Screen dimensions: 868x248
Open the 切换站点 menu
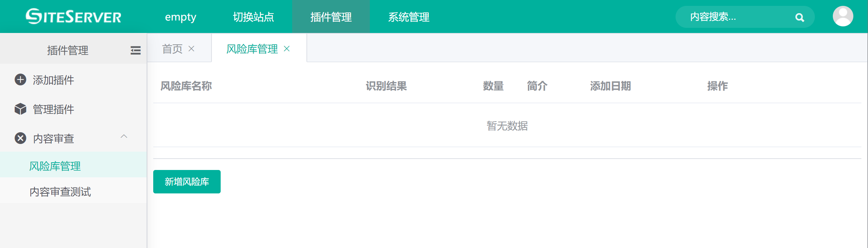[x=253, y=17]
